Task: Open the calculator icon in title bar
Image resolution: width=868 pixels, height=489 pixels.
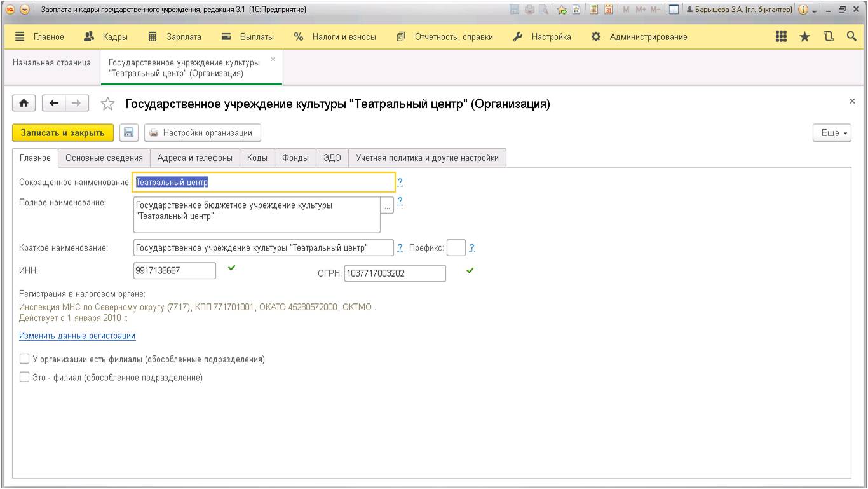Action: pyautogui.click(x=593, y=10)
